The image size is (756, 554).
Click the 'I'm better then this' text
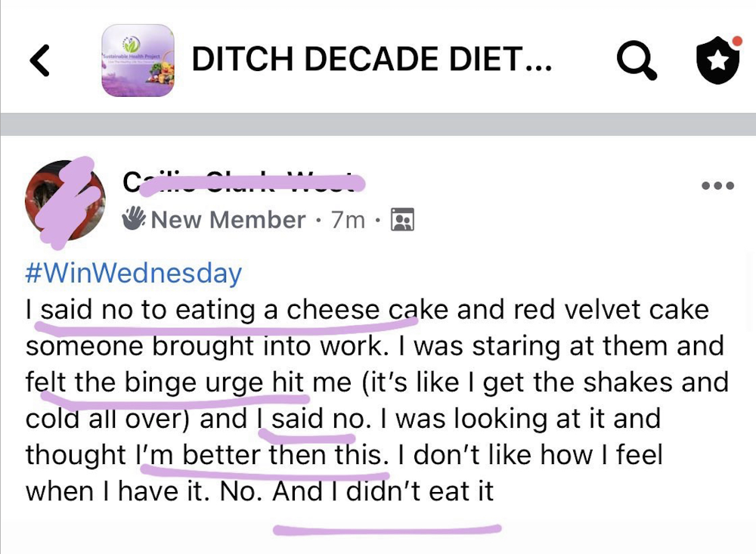pos(259,455)
